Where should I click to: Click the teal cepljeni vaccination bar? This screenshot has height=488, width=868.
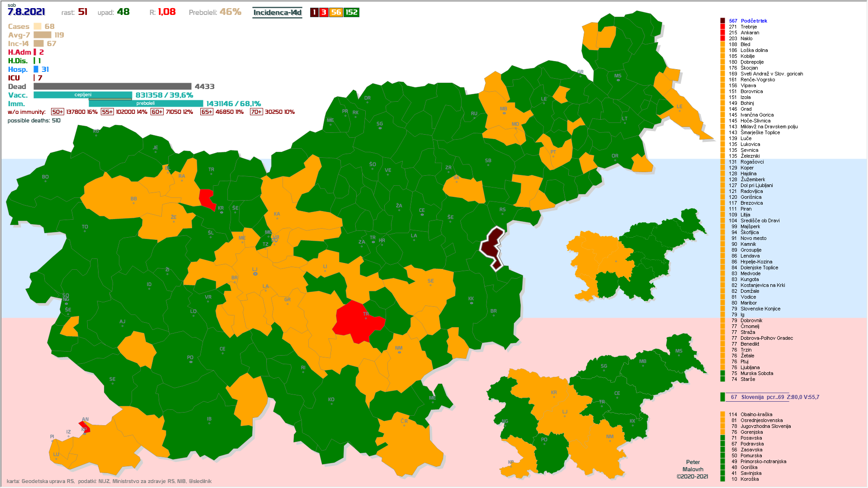pos(83,95)
